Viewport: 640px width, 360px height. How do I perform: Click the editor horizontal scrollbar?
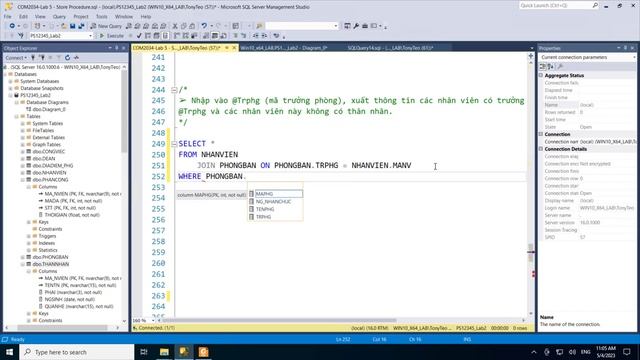tap(279, 320)
